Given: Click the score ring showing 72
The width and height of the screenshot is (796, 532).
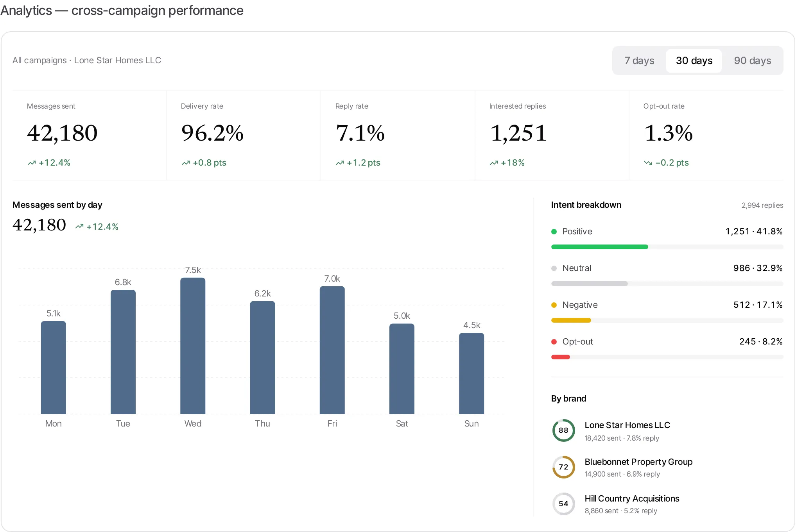Looking at the screenshot, I should (x=563, y=467).
